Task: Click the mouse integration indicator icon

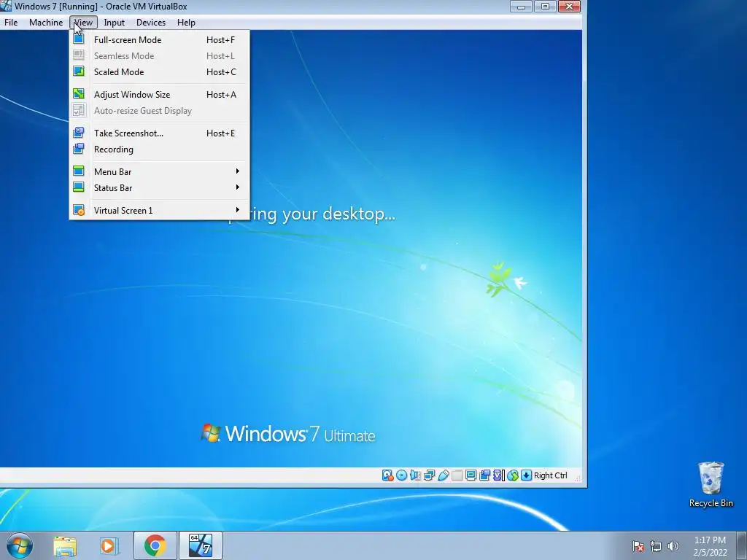Action: tap(513, 475)
